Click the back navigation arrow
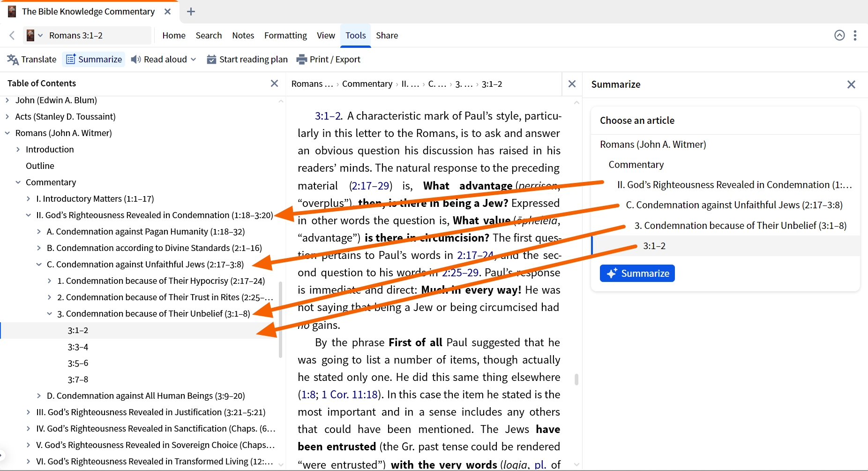This screenshot has height=471, width=868. (x=12, y=35)
